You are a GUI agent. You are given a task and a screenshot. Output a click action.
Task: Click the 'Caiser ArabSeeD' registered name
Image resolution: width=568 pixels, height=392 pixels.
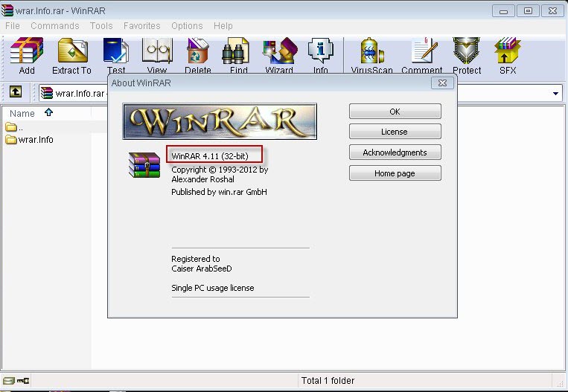(x=202, y=269)
